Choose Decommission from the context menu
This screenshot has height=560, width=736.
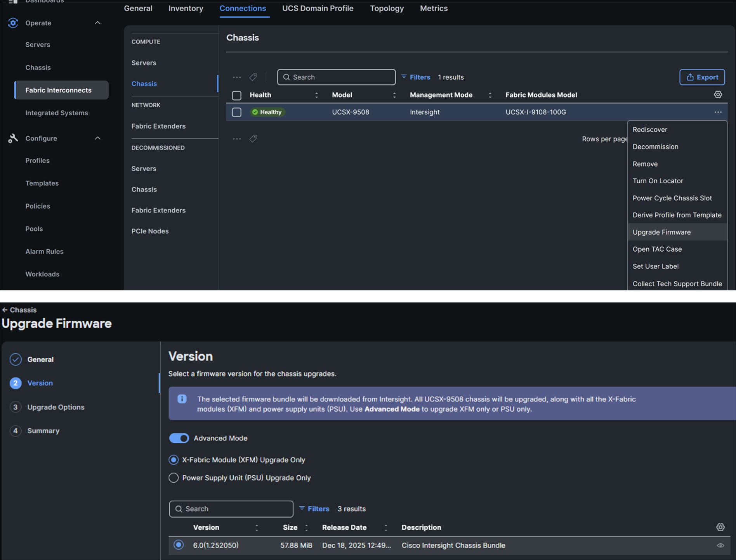[x=677, y=147]
